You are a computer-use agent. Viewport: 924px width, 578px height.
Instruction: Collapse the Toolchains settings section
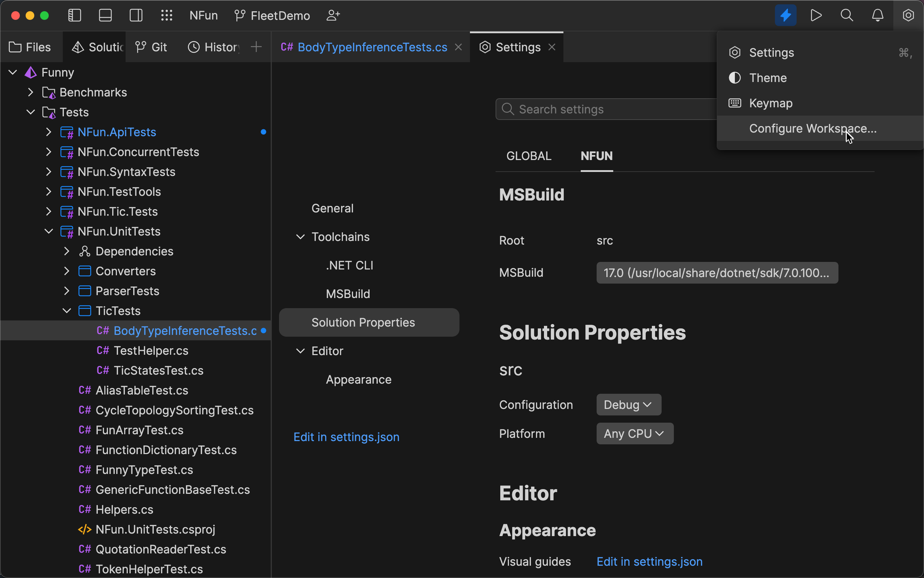301,237
